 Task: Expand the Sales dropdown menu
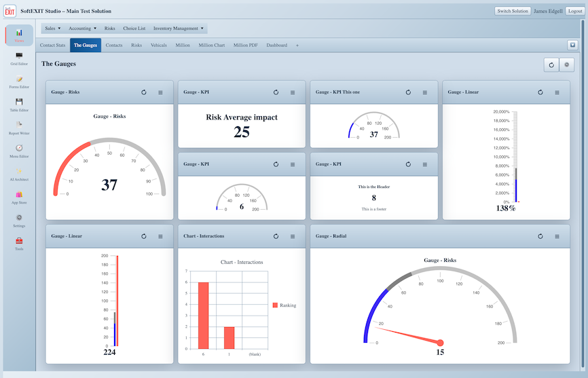53,29
